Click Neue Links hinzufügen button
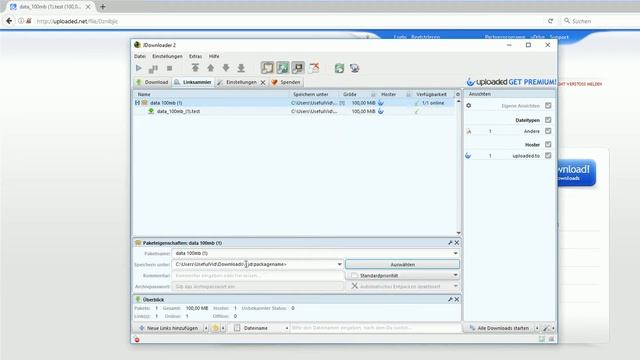The height and width of the screenshot is (360, 640). (168, 328)
